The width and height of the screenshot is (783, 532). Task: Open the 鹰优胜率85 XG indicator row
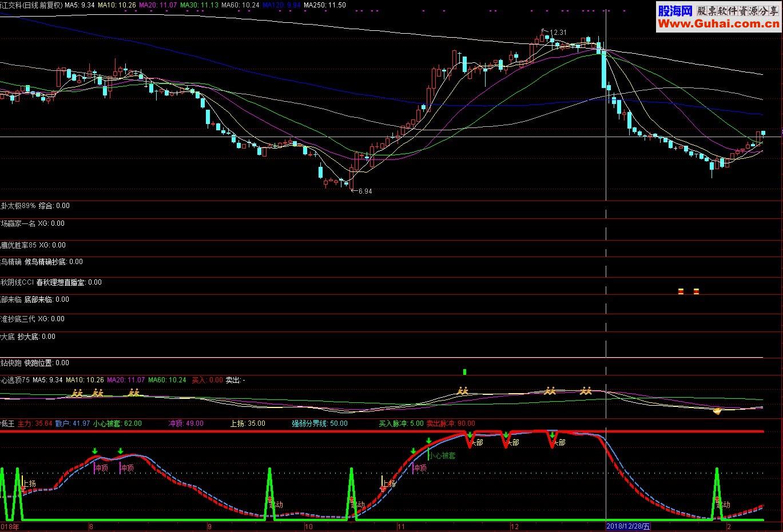33,245
